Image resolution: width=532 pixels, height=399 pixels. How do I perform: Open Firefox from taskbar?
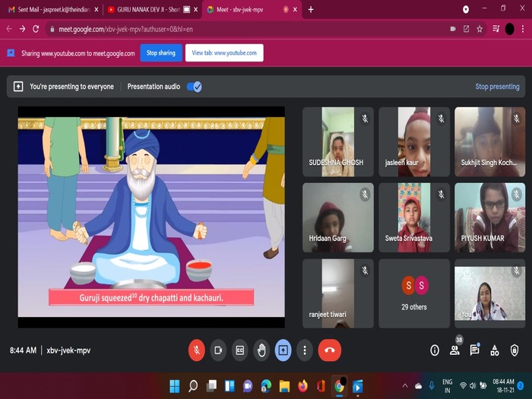pyautogui.click(x=302, y=386)
